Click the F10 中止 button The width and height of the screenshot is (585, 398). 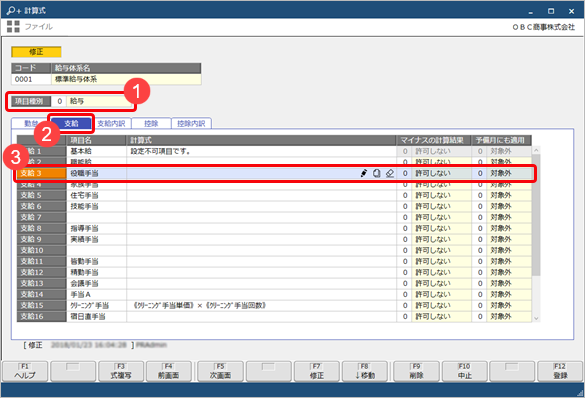pyautogui.click(x=464, y=371)
